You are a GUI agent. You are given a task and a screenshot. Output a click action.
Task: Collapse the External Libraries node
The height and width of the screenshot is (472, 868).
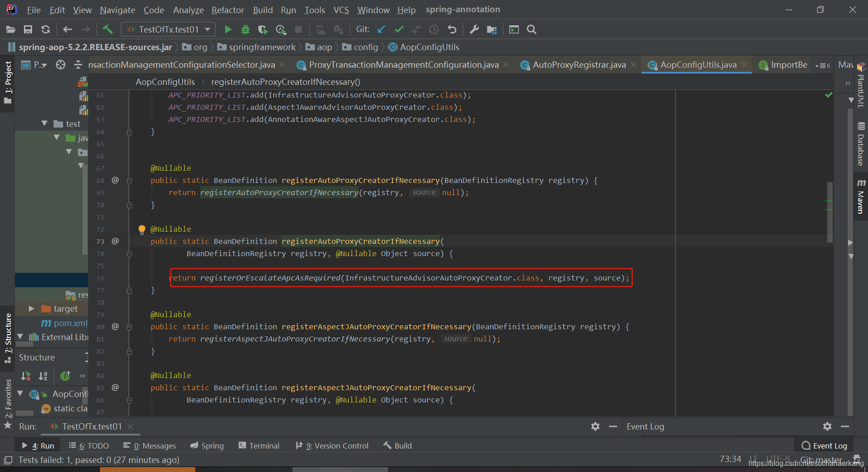click(x=20, y=337)
